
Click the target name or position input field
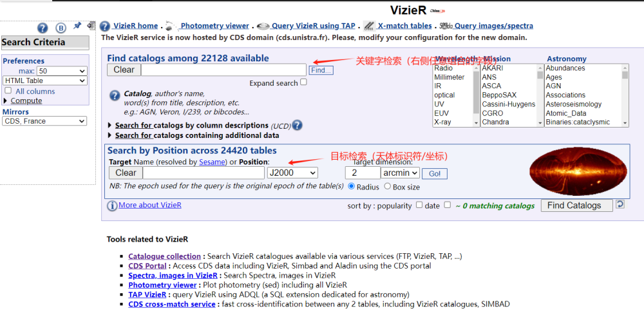point(204,173)
